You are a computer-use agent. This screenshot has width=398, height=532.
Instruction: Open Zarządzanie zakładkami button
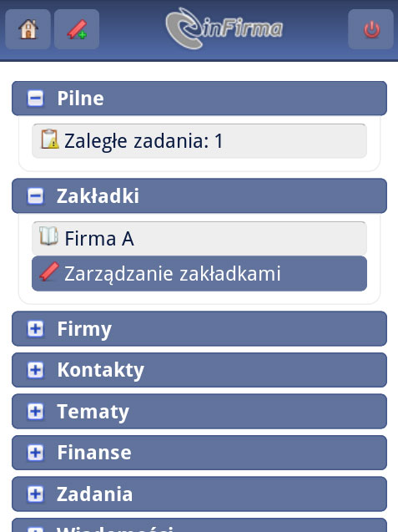(x=199, y=273)
